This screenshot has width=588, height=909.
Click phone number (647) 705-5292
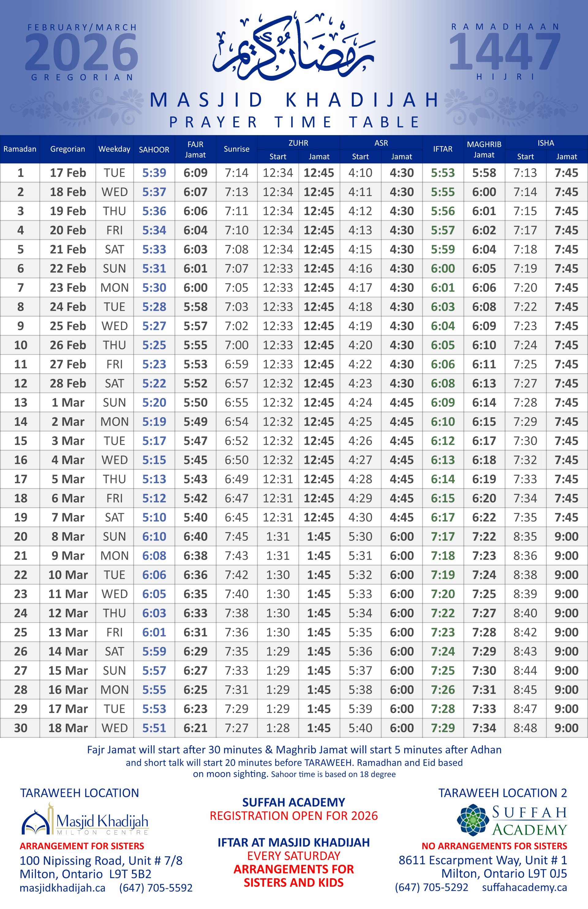coord(432,888)
